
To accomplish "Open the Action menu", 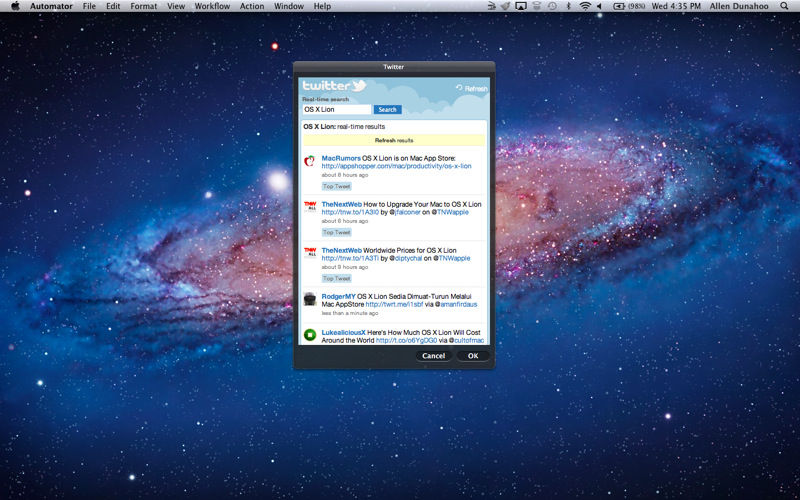I will pyautogui.click(x=252, y=6).
